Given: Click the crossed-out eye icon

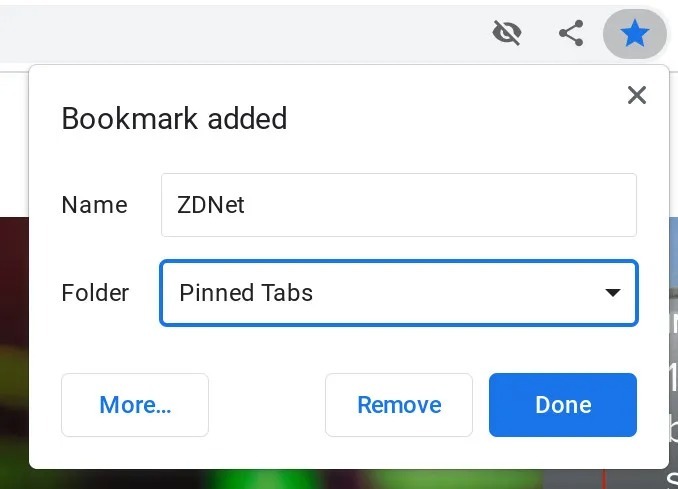Looking at the screenshot, I should coord(508,34).
